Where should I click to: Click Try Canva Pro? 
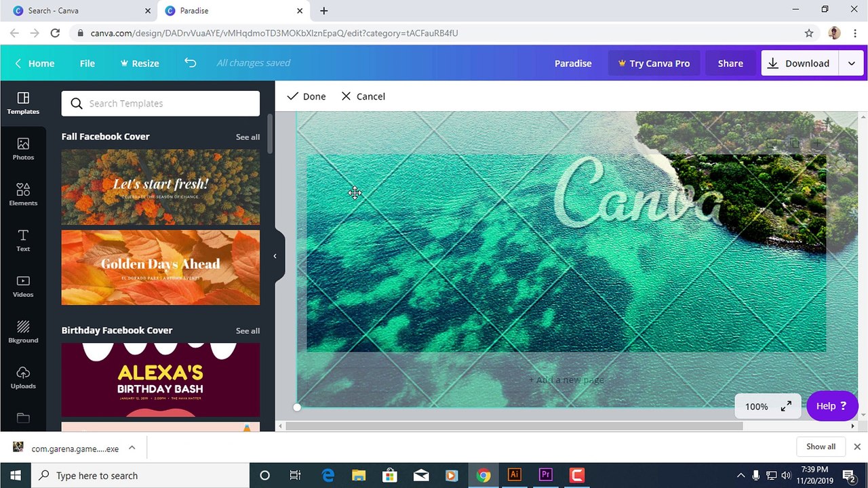(654, 63)
